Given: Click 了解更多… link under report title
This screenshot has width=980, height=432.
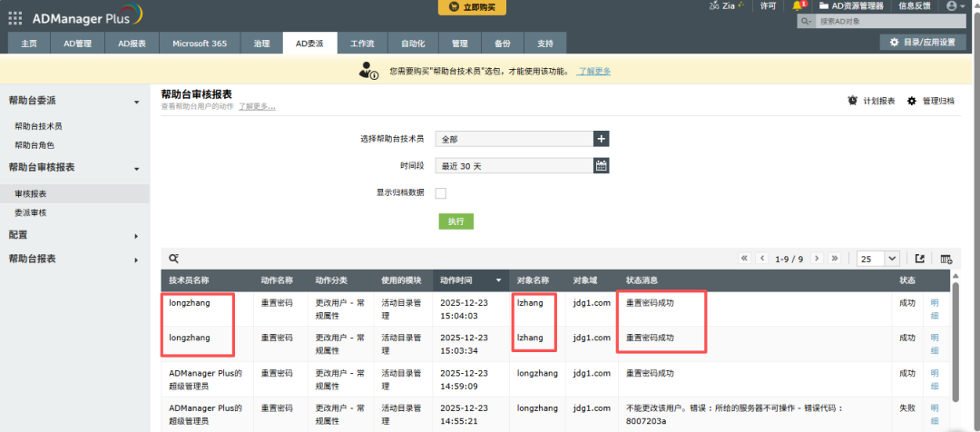Looking at the screenshot, I should [x=257, y=106].
